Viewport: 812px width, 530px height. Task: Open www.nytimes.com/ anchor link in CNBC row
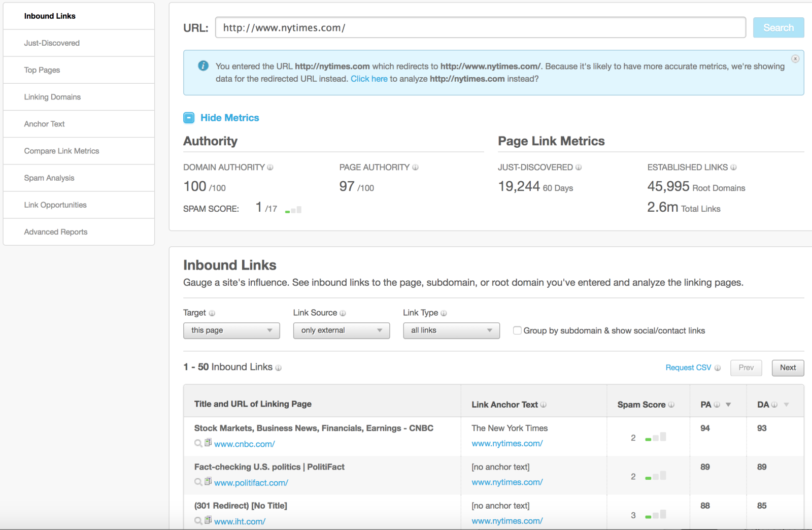(507, 443)
